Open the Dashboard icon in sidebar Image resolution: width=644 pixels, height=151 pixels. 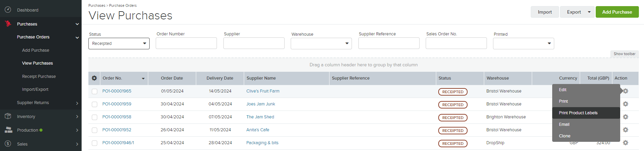click(8, 10)
